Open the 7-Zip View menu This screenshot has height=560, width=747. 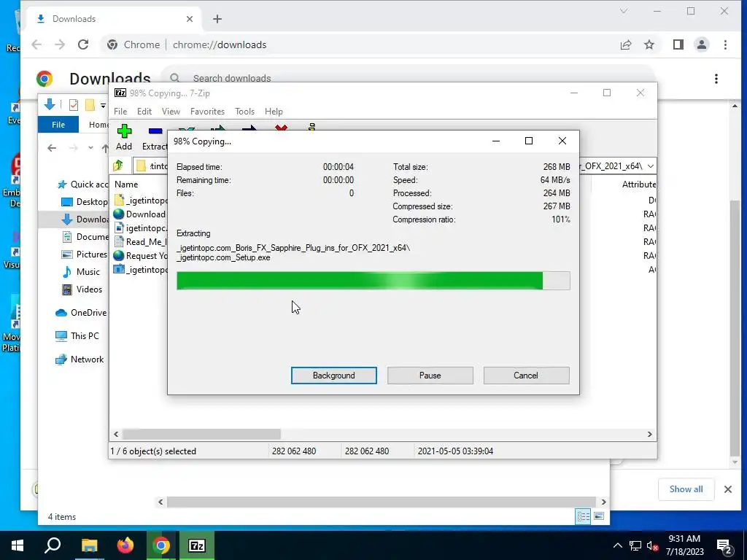[x=171, y=112]
